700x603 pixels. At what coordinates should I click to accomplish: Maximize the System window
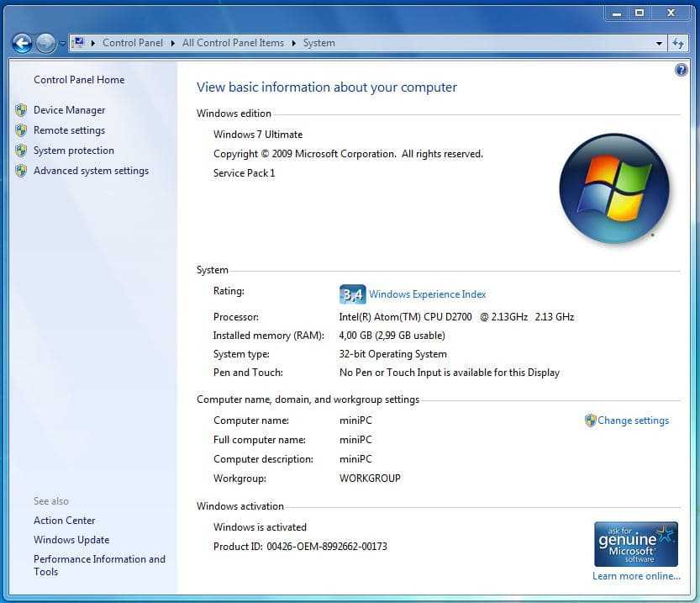point(639,13)
